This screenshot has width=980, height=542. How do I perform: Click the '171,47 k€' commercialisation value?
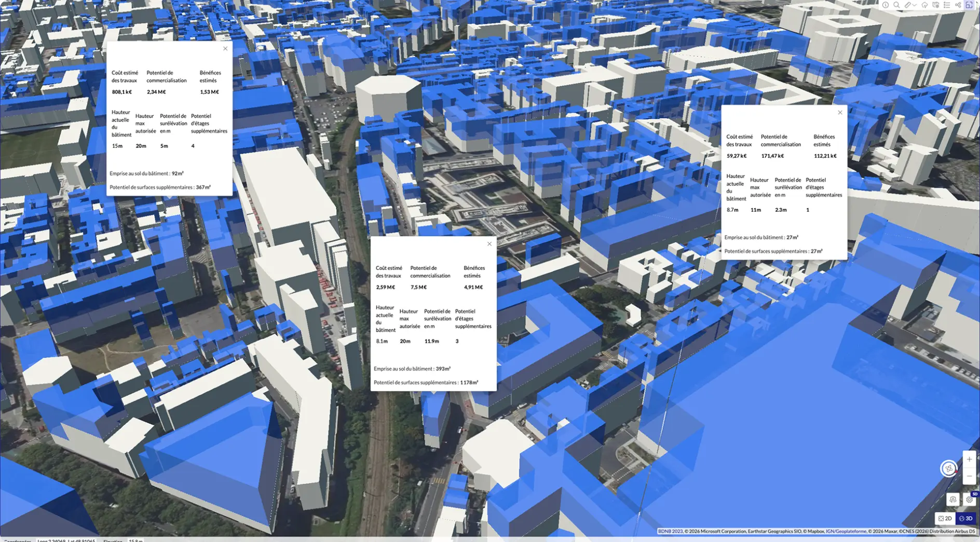click(x=772, y=156)
